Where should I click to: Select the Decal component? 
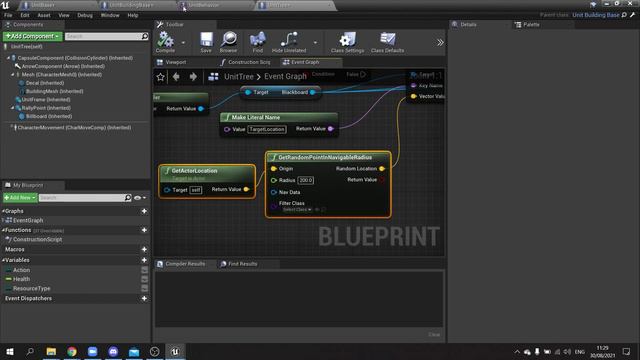coord(45,83)
